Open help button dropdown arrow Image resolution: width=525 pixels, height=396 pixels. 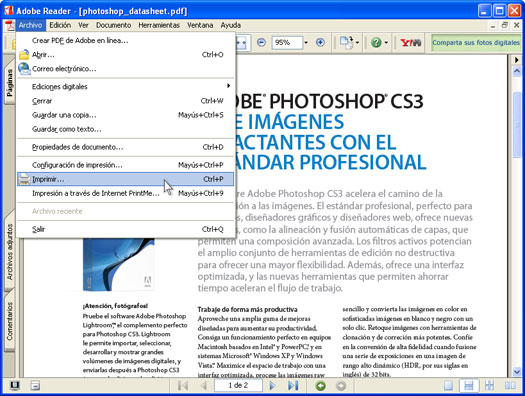386,43
